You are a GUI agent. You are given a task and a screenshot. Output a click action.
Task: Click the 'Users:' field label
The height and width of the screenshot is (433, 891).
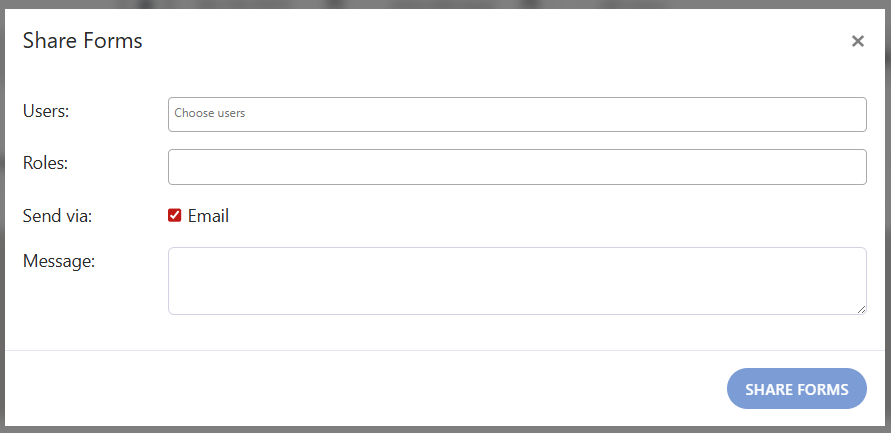coord(46,111)
